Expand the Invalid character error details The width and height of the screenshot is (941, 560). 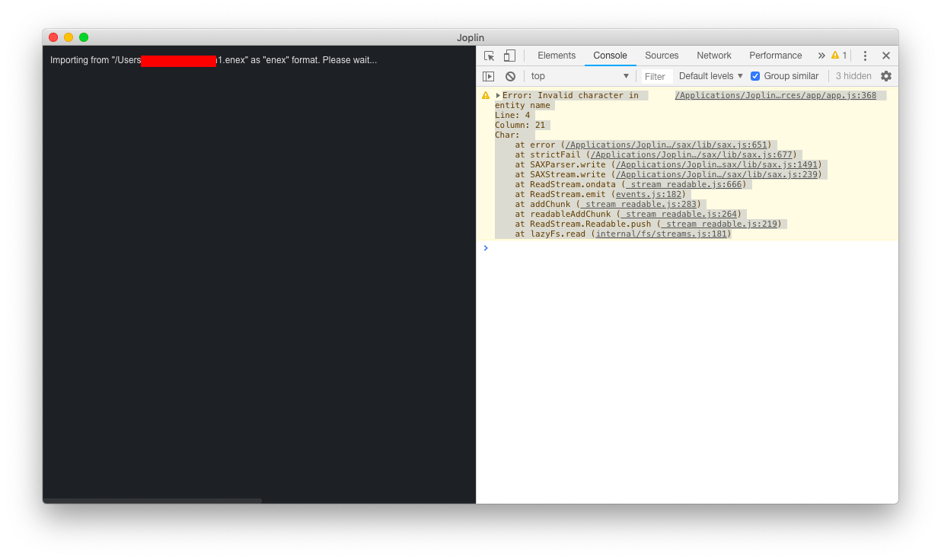click(x=499, y=94)
